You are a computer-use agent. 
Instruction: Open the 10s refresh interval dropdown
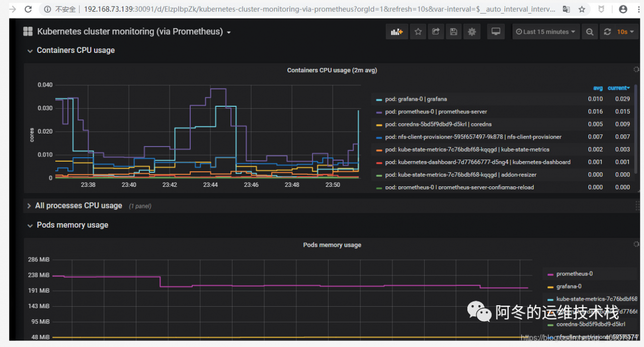point(625,32)
